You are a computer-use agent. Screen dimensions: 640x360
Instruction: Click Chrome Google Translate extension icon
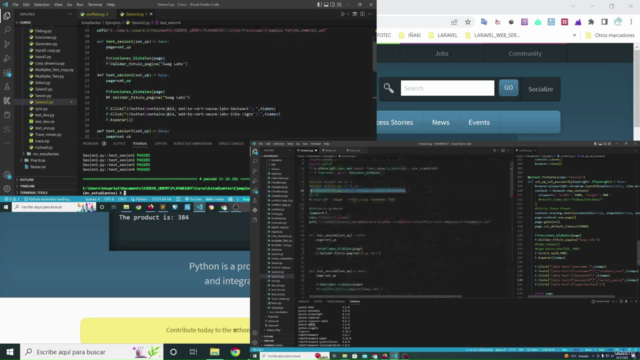point(484,22)
